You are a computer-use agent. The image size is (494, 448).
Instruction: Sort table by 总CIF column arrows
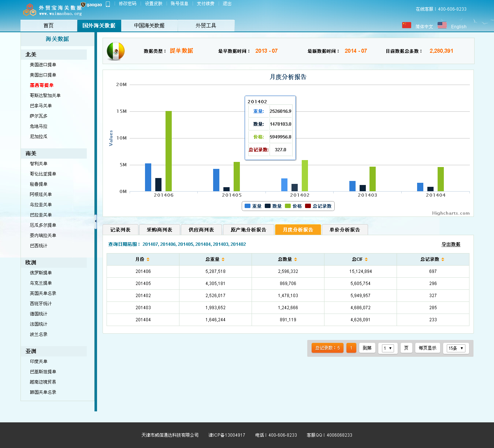click(x=366, y=259)
